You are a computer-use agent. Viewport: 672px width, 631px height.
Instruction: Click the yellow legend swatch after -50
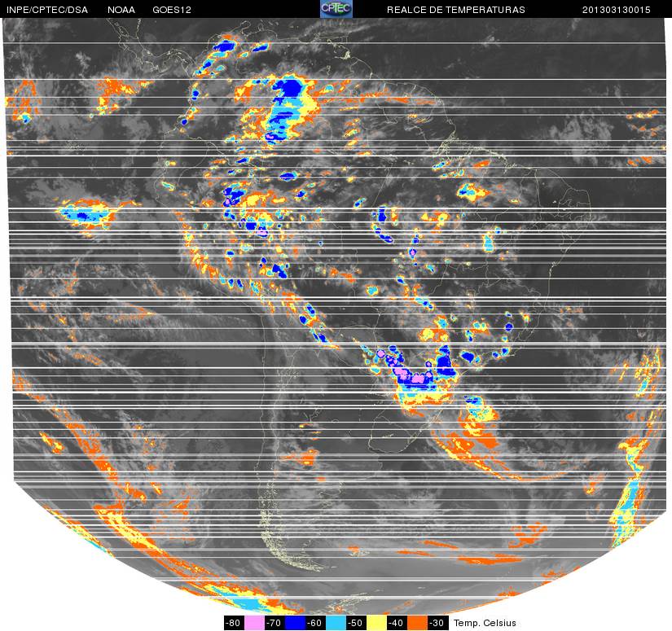pos(376,623)
